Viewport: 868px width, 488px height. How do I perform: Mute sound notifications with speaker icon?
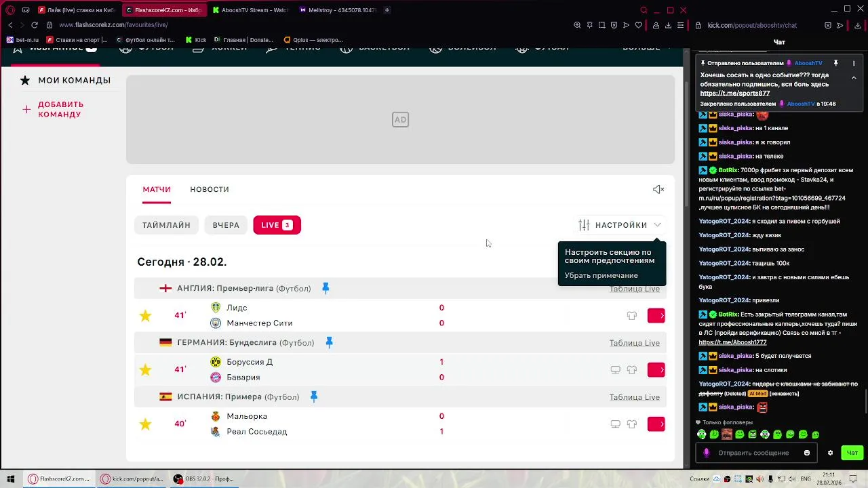(658, 189)
